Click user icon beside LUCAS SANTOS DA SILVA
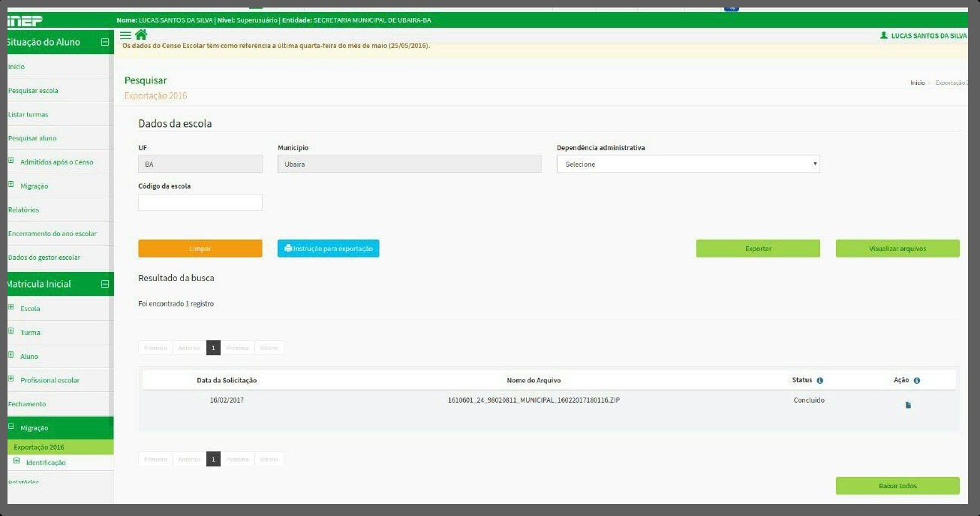This screenshot has width=980, height=516. pyautogui.click(x=884, y=35)
